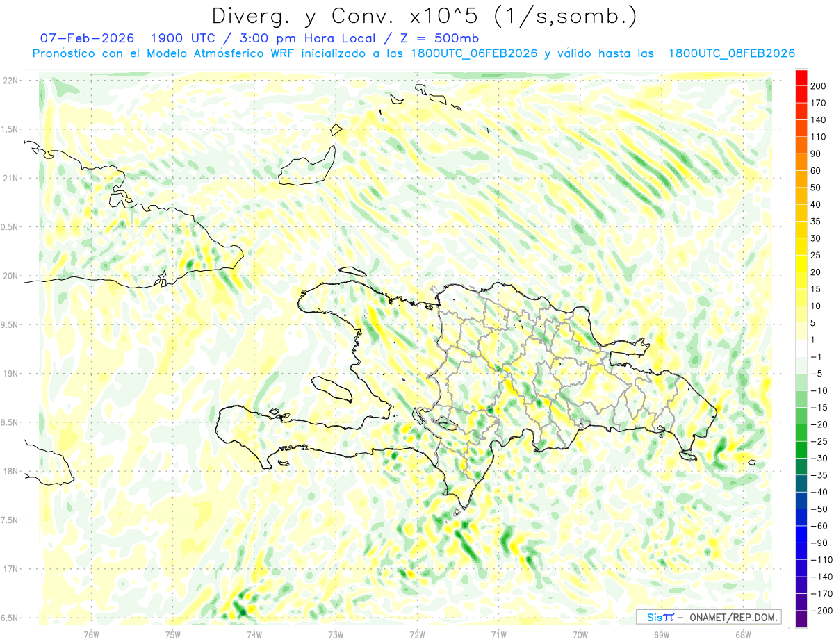Click the positive '60' colorbar value
Viewport: 834px width, 644px height.
click(817, 171)
